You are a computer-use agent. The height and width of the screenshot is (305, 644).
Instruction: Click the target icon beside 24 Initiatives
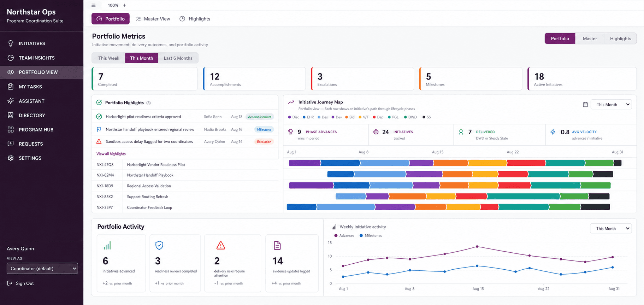[376, 132]
